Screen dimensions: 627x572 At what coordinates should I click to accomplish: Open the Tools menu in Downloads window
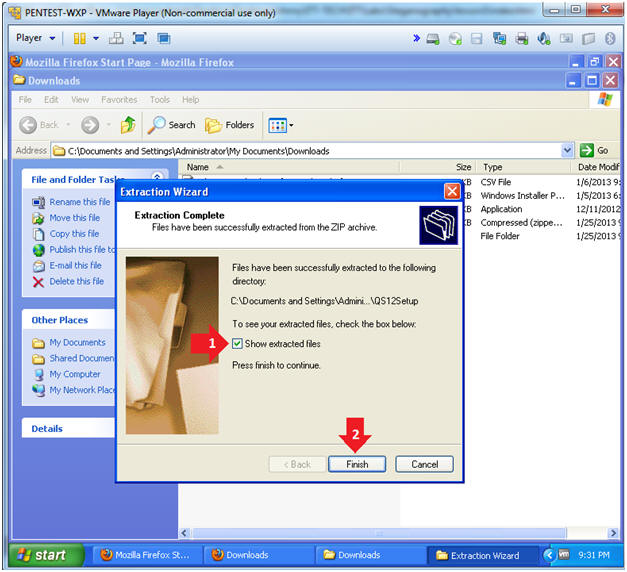160,100
